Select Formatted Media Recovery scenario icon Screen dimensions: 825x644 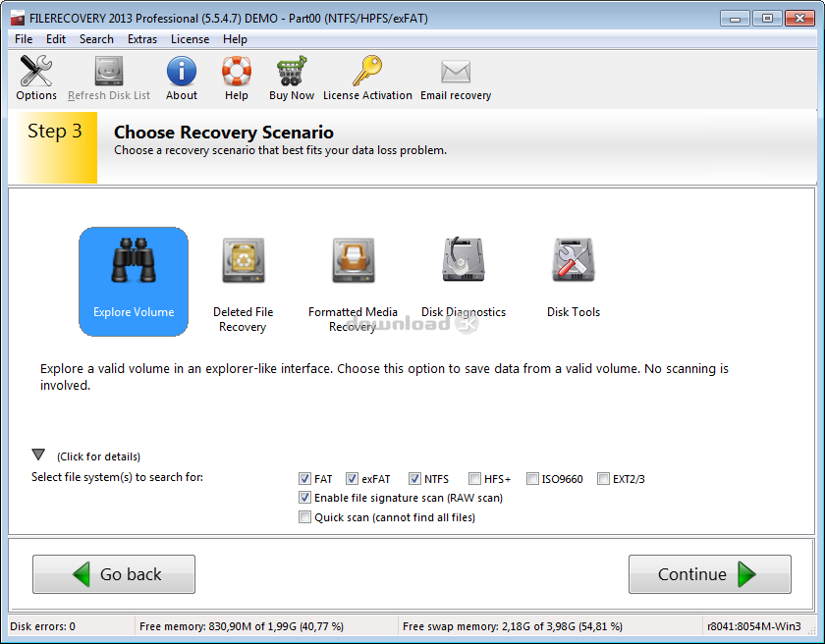353,261
